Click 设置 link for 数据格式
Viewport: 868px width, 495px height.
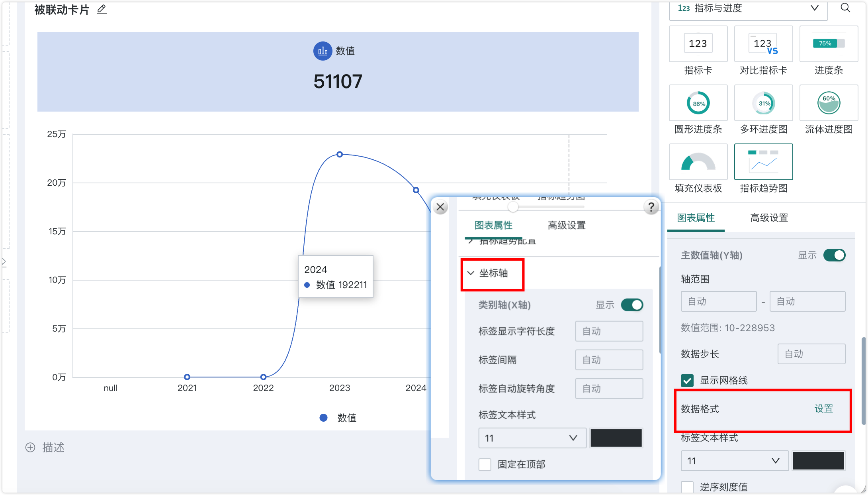823,409
